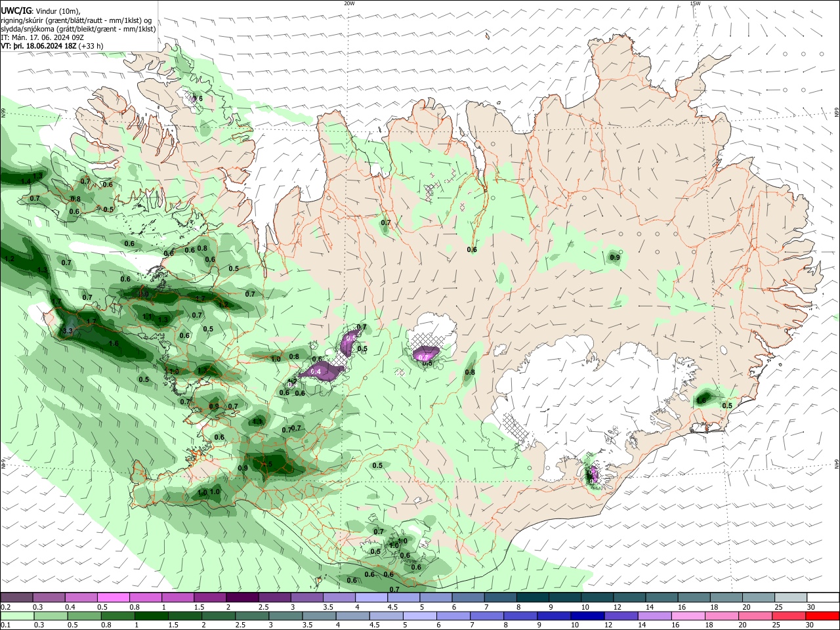Click the 'rigning/skúrir' legend description line
Image resolution: width=840 pixels, height=630 pixels.
pos(76,20)
